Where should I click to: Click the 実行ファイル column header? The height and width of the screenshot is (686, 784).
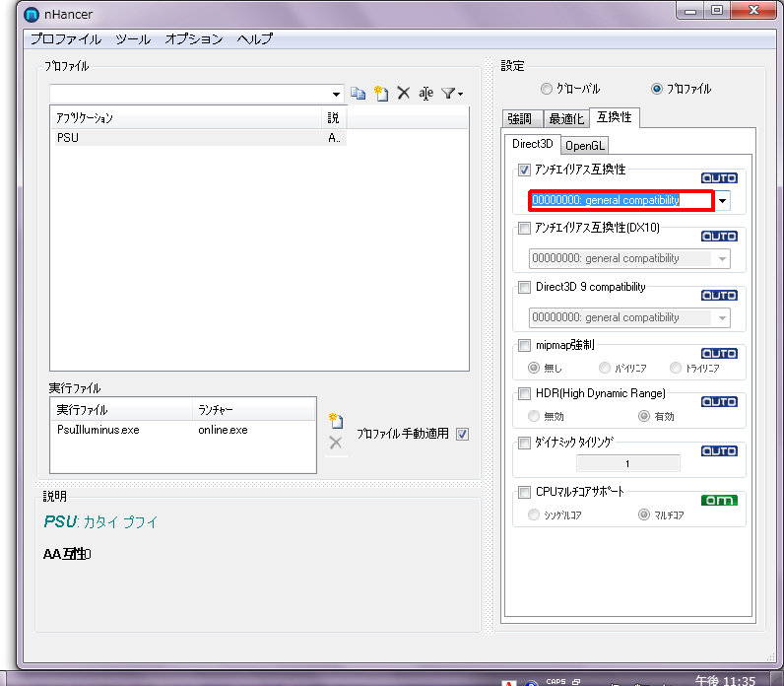(121, 410)
